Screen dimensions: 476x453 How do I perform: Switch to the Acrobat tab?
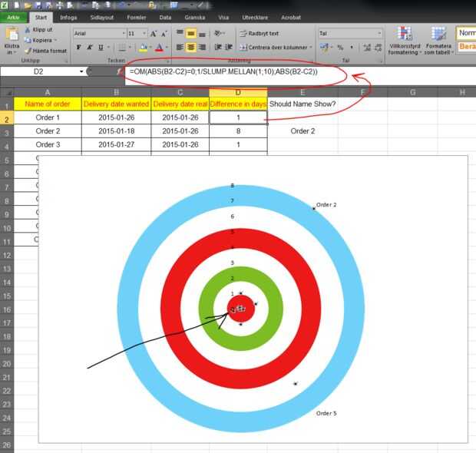(x=291, y=18)
